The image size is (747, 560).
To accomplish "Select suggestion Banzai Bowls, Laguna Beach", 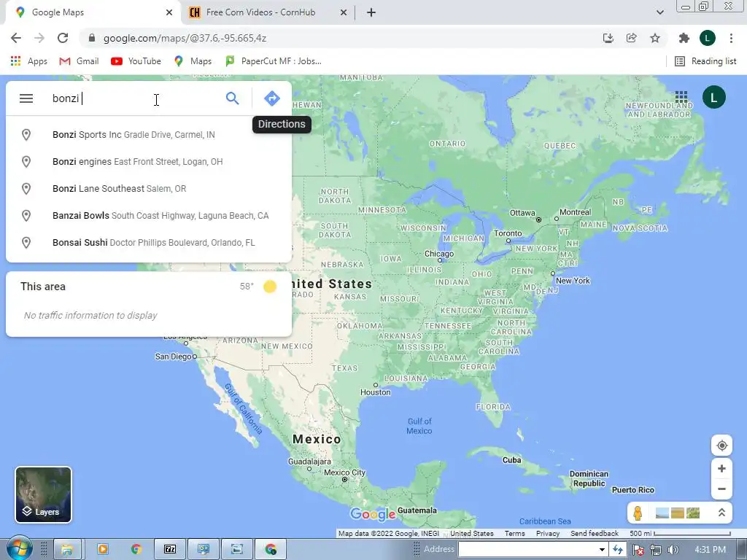I will [x=149, y=216].
